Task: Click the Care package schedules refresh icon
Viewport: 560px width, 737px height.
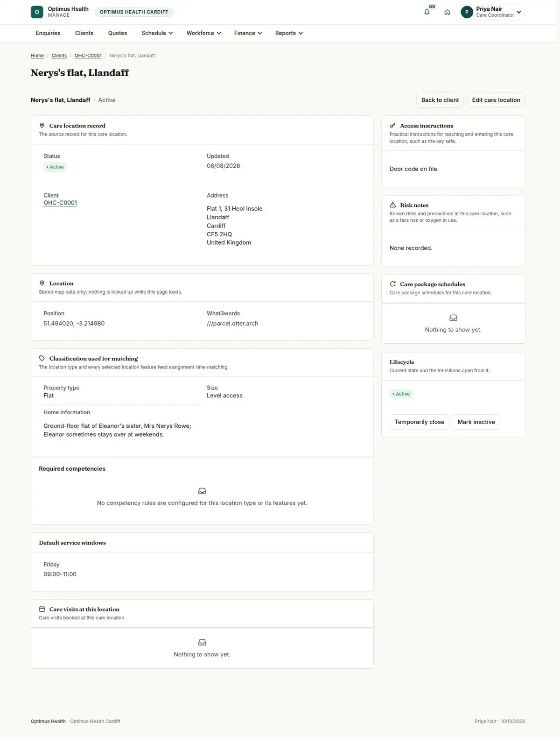Action: [393, 284]
